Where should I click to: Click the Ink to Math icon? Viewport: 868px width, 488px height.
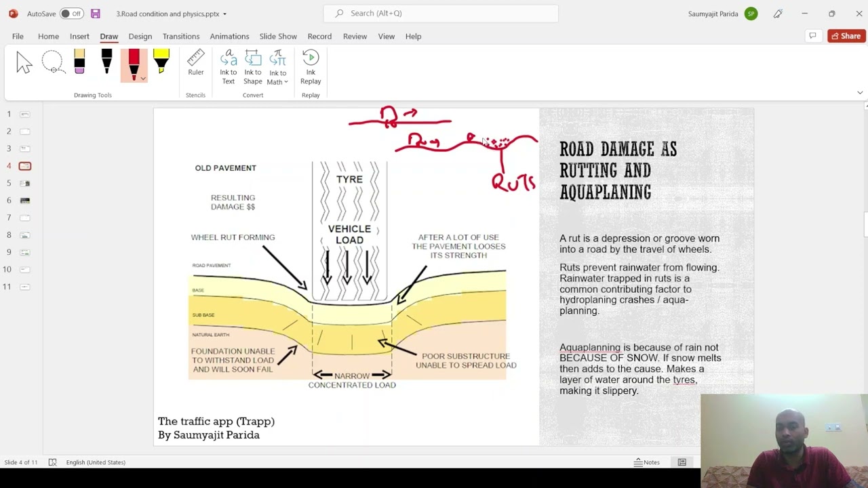(277, 59)
